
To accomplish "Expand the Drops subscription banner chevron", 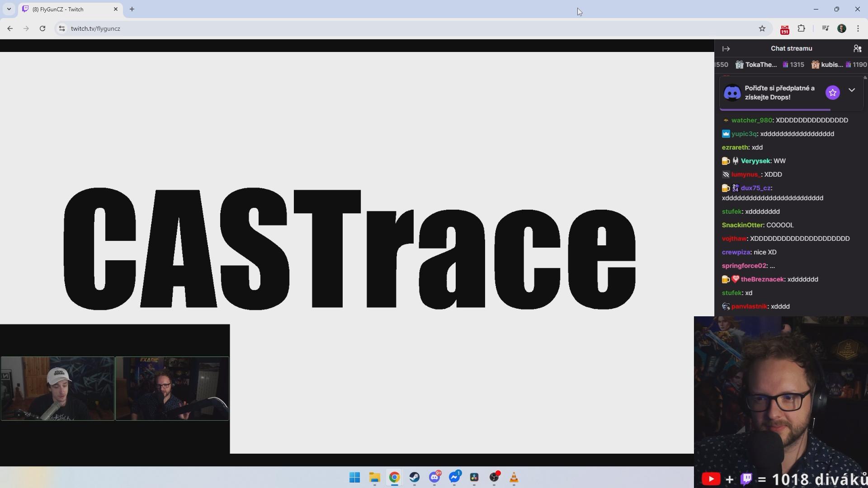I will tap(852, 90).
